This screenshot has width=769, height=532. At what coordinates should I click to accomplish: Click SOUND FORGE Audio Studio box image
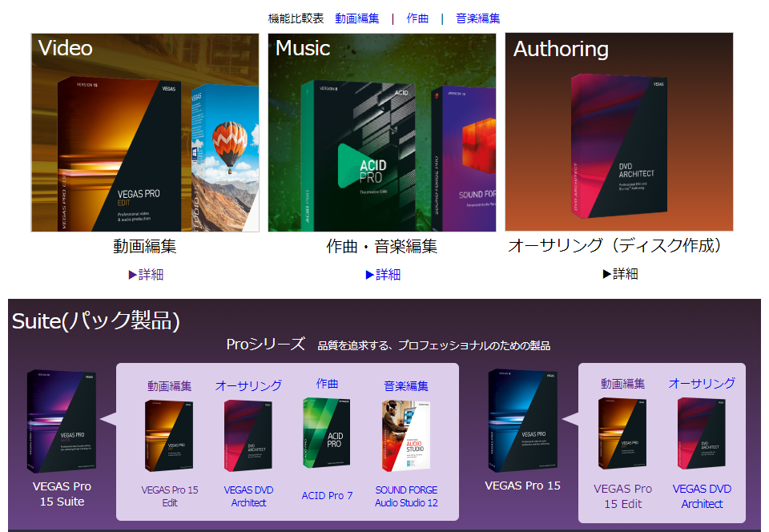click(x=406, y=436)
